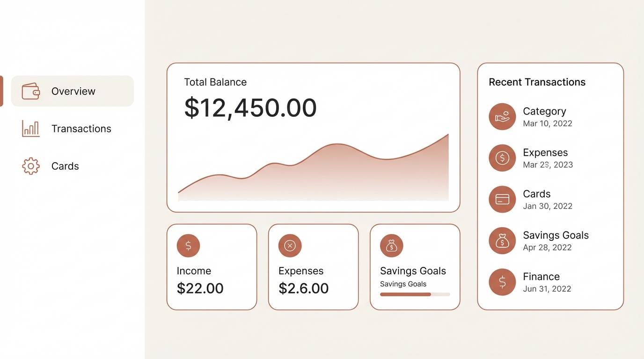Click the dollar icon on the Income card
Image resolution: width=644 pixels, height=359 pixels.
point(188,245)
